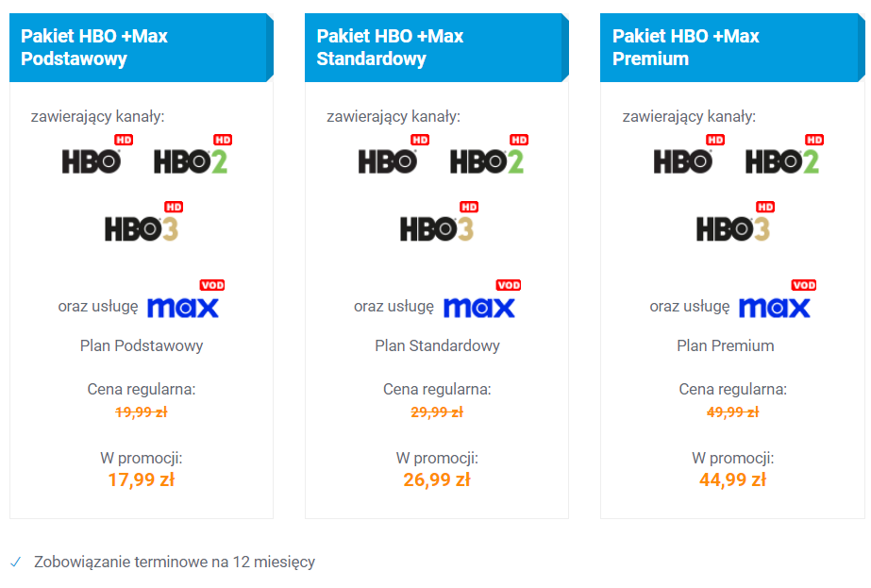Click the 17,99 zł promotional price
Screen dimensions: 871x588
[x=142, y=479]
